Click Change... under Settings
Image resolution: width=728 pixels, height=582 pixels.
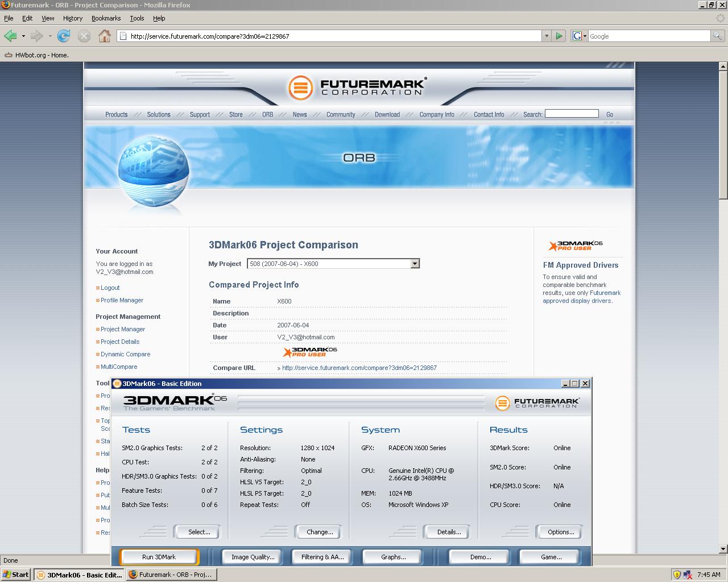(320, 532)
